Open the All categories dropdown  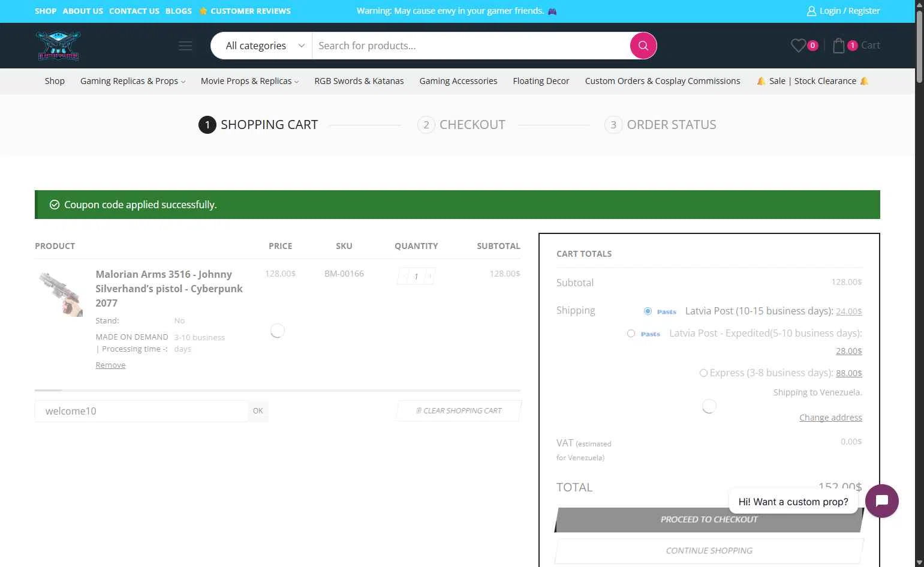264,46
